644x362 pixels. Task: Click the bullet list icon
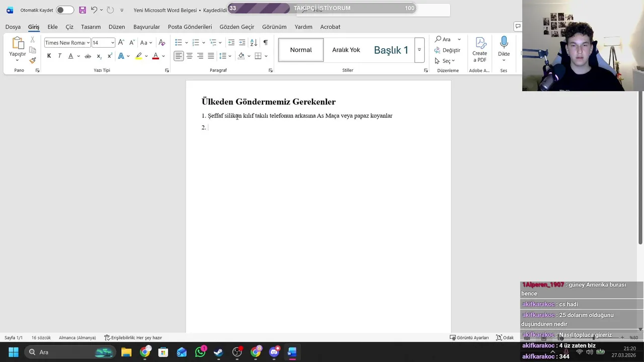178,43
